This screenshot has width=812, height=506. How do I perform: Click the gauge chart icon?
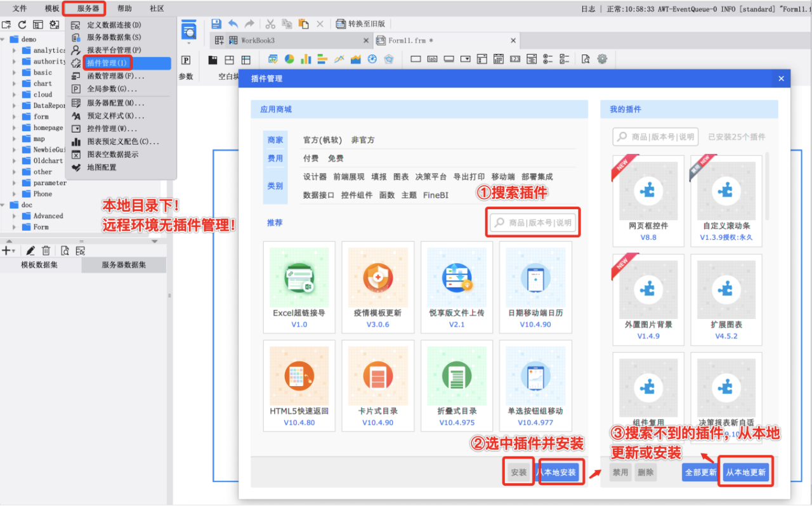click(372, 59)
